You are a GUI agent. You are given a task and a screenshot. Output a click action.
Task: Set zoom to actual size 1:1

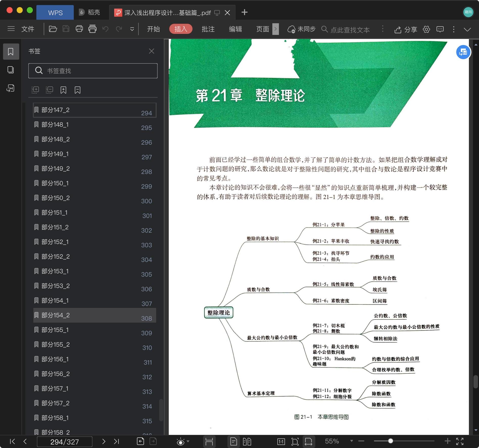pos(281,441)
